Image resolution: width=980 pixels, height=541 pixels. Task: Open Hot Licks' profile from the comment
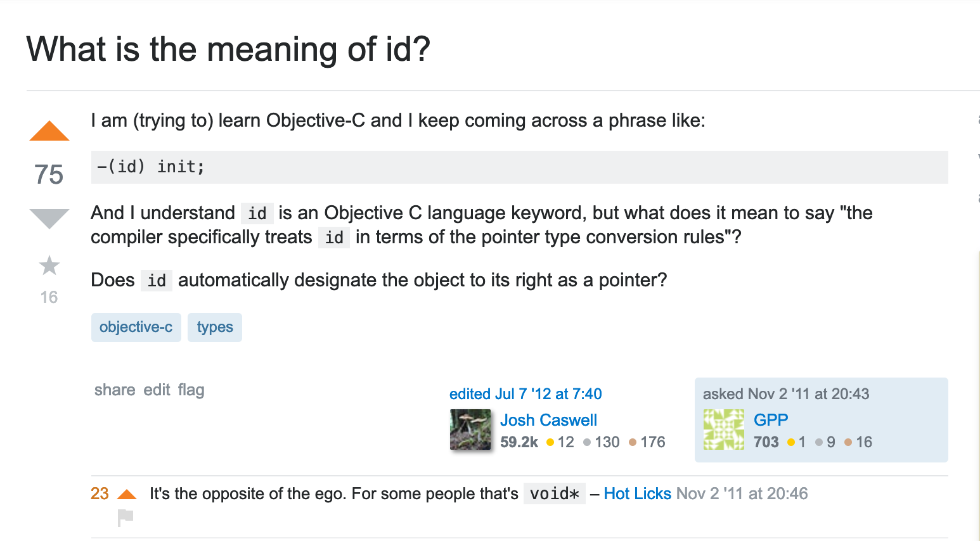pyautogui.click(x=637, y=493)
